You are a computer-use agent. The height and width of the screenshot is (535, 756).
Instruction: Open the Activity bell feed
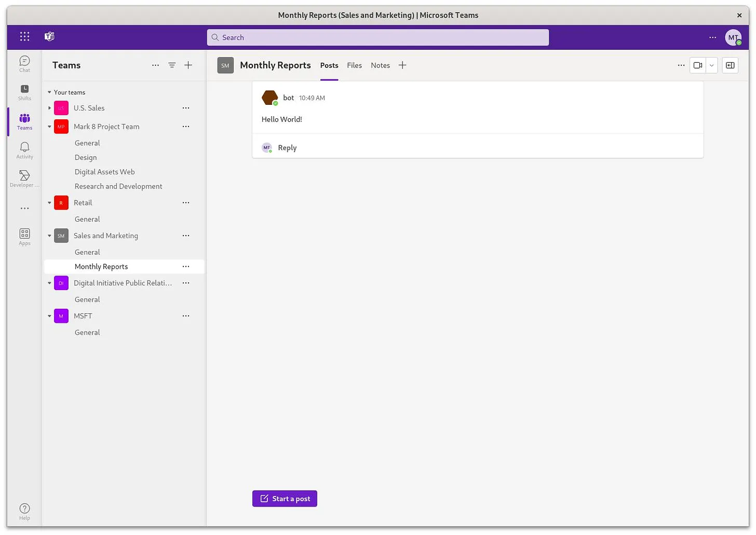tap(24, 150)
